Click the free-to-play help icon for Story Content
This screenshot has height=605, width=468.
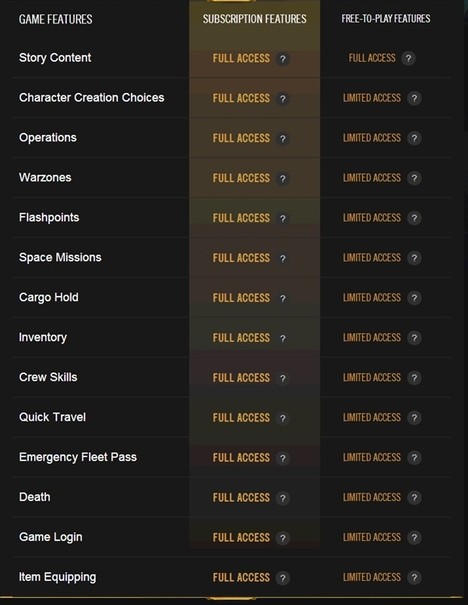point(409,58)
